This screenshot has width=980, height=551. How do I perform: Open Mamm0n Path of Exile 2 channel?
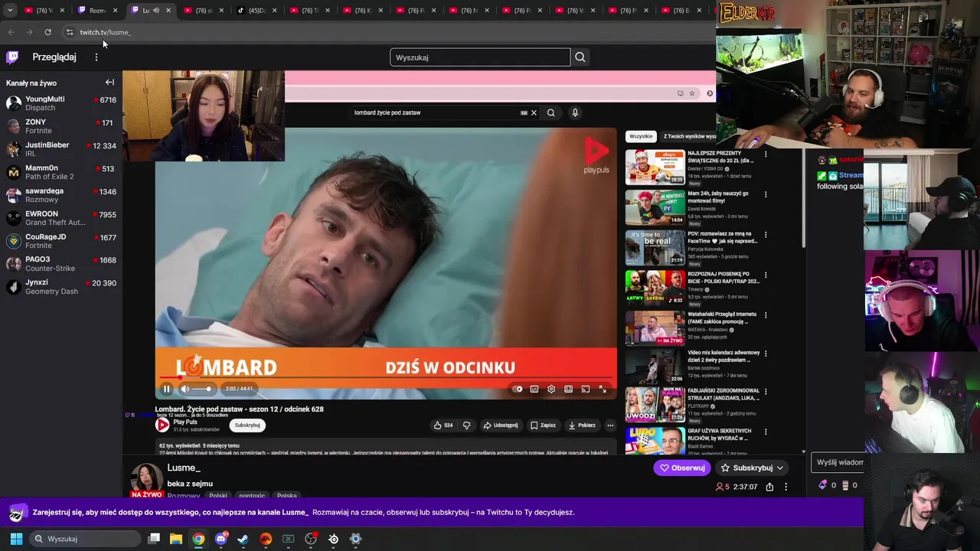pyautogui.click(x=61, y=172)
